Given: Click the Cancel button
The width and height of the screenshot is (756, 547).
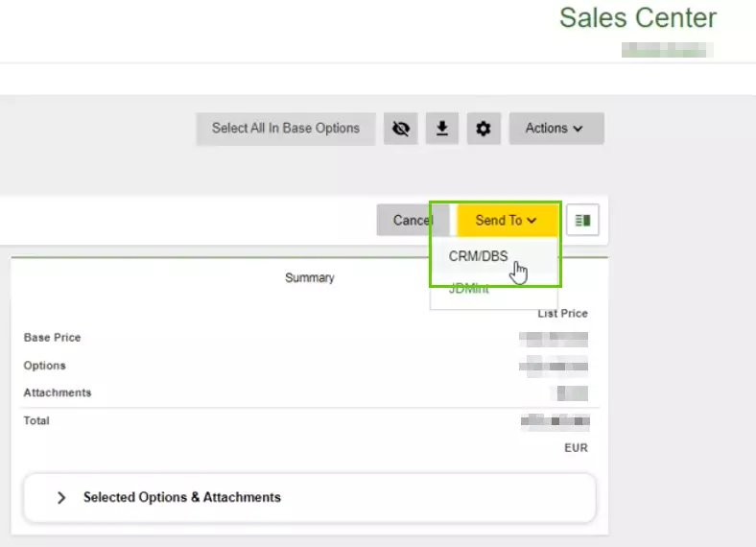Looking at the screenshot, I should tap(413, 220).
